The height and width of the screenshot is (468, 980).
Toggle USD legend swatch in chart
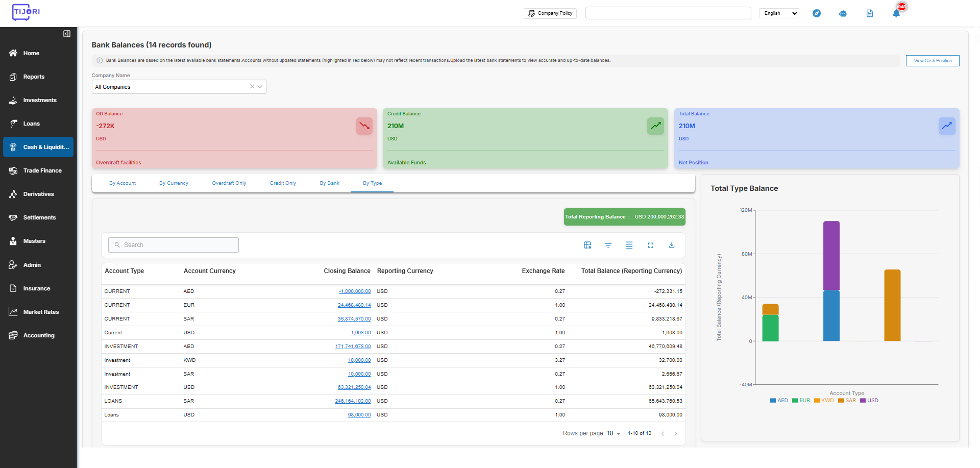coord(863,401)
